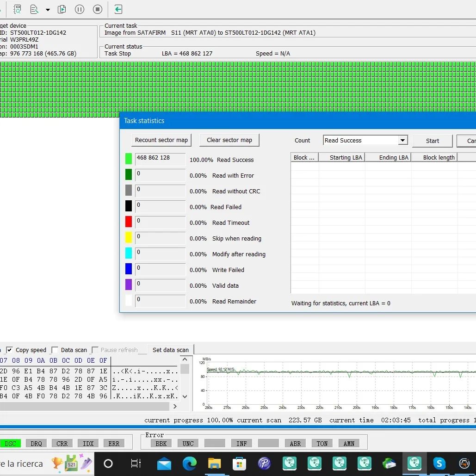476x476 pixels.
Task: Click the log search toolbar icon
Action: coord(17,9)
